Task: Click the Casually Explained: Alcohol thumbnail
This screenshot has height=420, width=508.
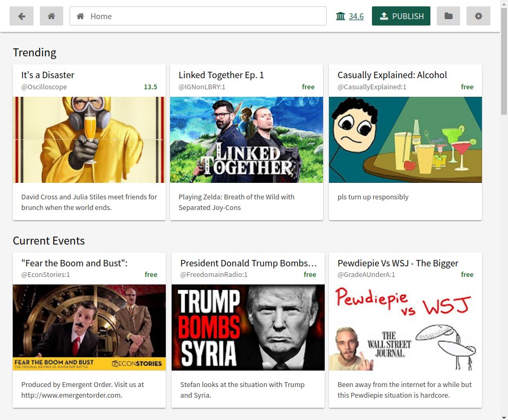Action: click(405, 139)
